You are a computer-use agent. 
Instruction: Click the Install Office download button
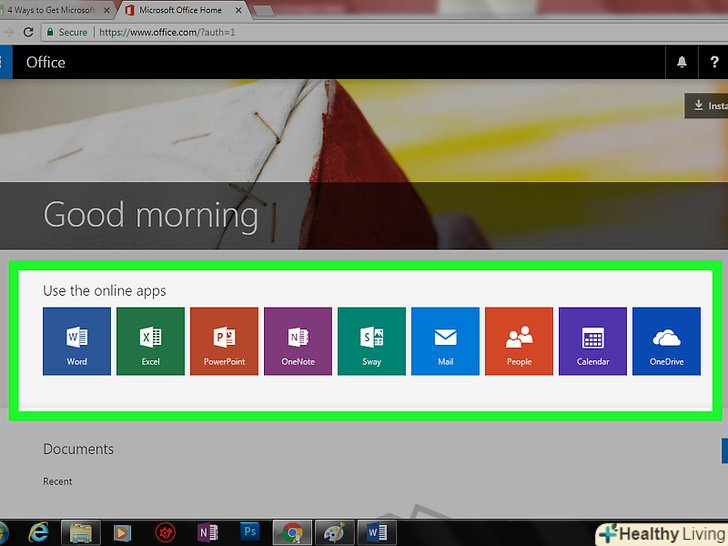point(707,106)
